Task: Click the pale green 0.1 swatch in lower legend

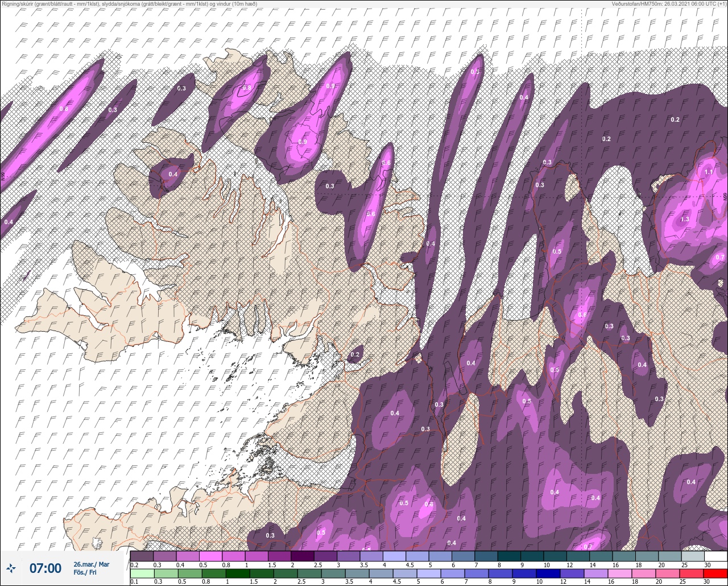Action: (142, 573)
